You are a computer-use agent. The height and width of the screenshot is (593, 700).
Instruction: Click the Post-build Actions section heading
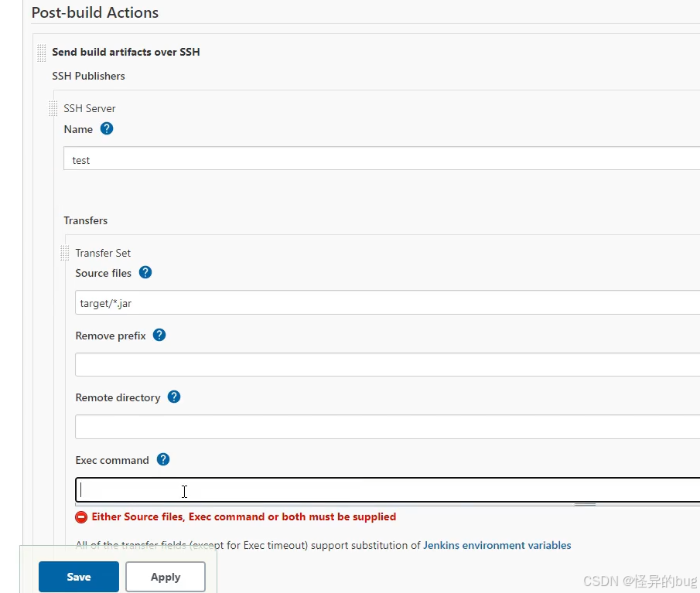tap(95, 13)
